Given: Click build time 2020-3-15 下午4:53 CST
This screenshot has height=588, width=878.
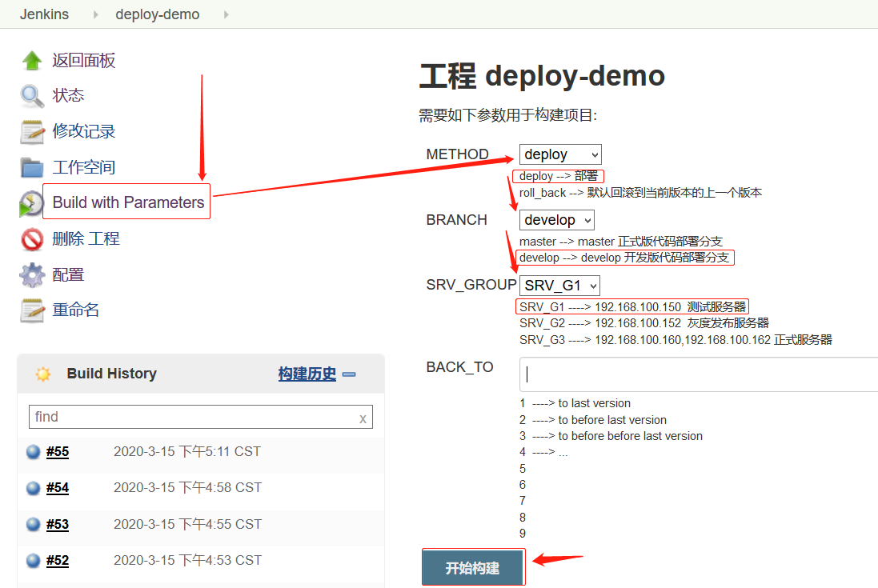Looking at the screenshot, I should (x=187, y=560).
